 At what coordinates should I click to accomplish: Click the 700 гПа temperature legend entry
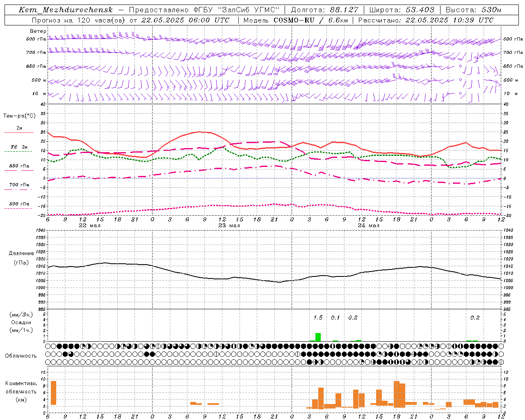coord(19,186)
